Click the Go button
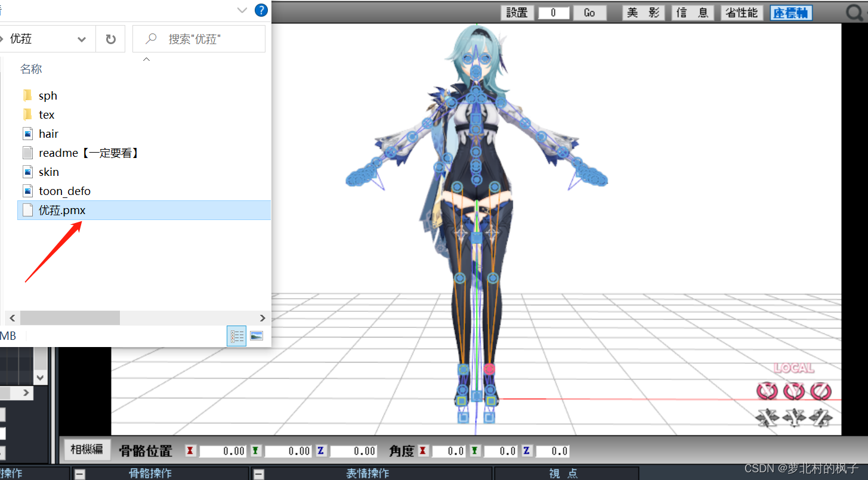The image size is (868, 480). pyautogui.click(x=589, y=13)
